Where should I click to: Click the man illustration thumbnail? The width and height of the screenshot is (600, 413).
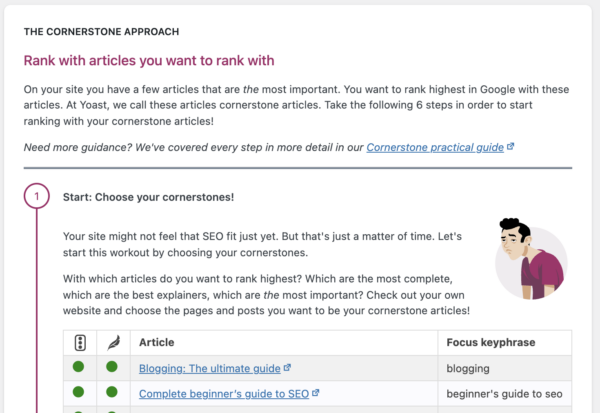[529, 258]
